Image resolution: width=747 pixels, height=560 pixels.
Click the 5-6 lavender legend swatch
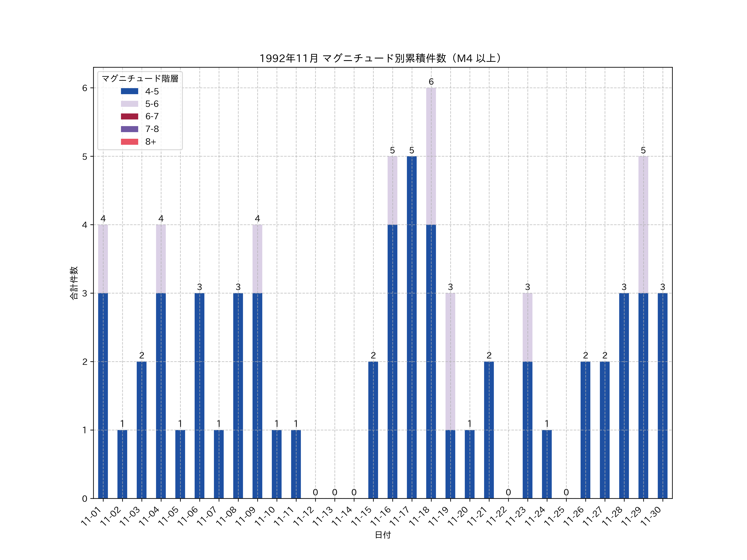pyautogui.click(x=129, y=104)
